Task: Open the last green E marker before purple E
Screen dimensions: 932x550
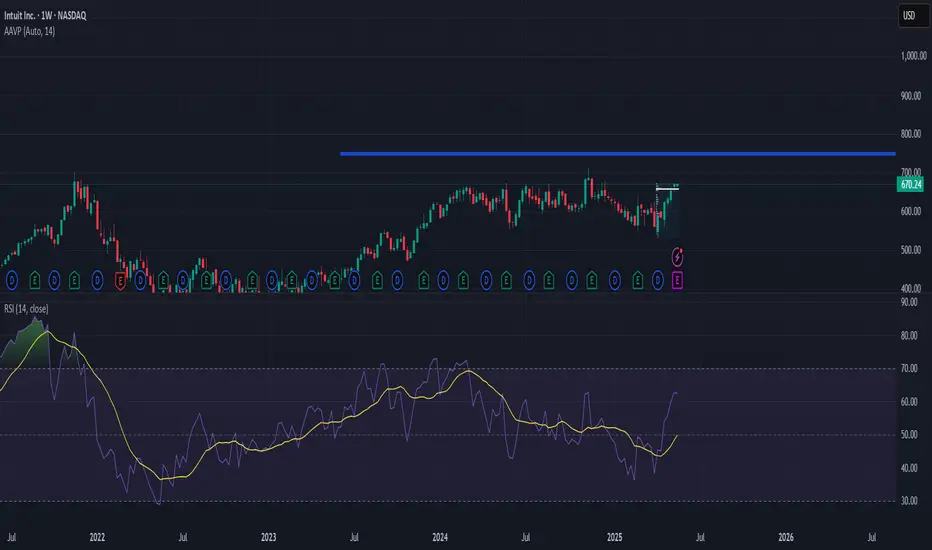Action: click(637, 280)
